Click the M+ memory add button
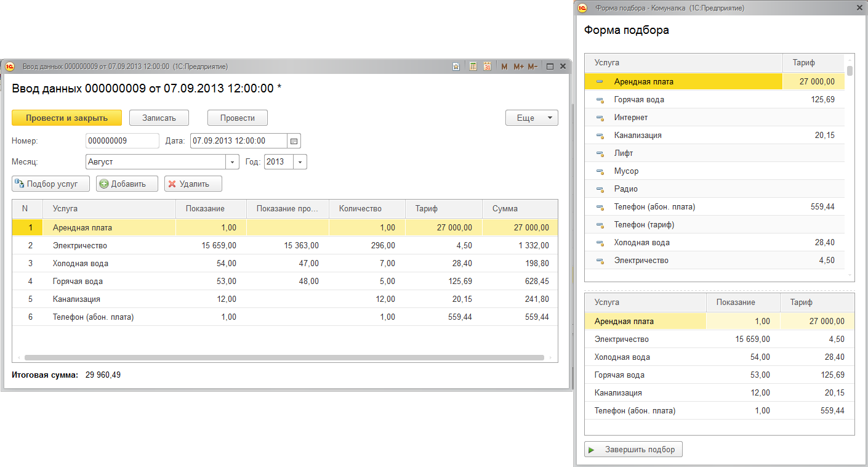Image resolution: width=868 pixels, height=467 pixels. (x=518, y=67)
